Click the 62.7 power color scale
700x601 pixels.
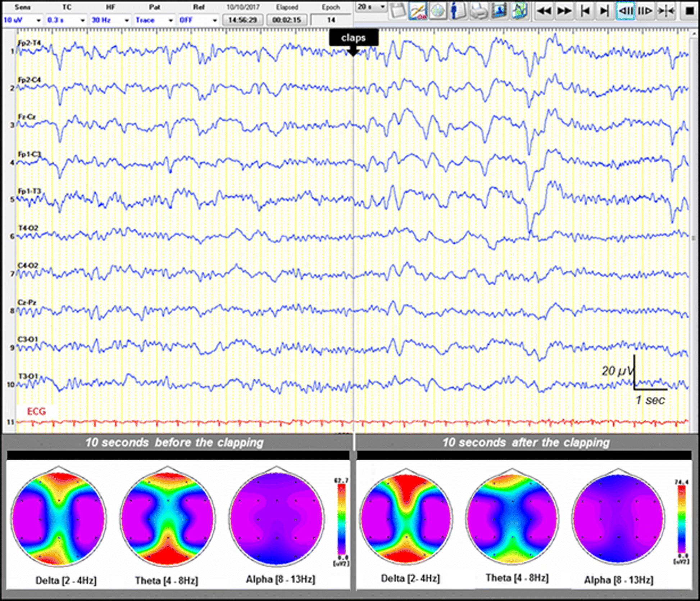pos(341,519)
